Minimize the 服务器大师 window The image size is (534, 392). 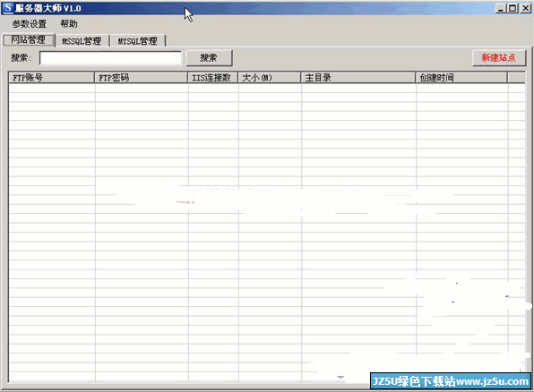(x=500, y=8)
